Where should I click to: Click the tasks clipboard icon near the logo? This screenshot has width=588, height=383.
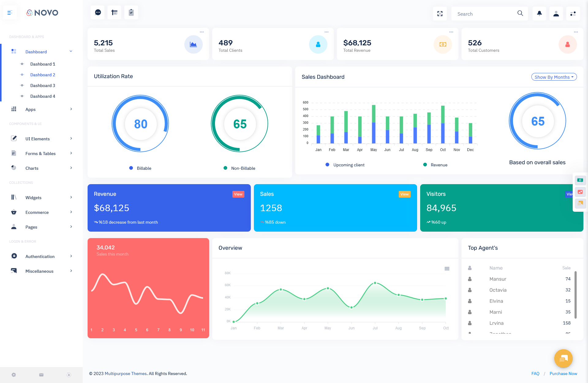(x=131, y=12)
